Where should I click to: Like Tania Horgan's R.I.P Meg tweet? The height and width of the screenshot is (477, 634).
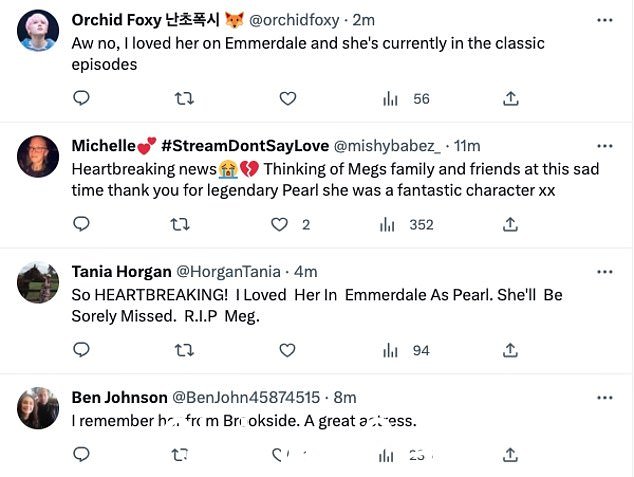tap(287, 350)
